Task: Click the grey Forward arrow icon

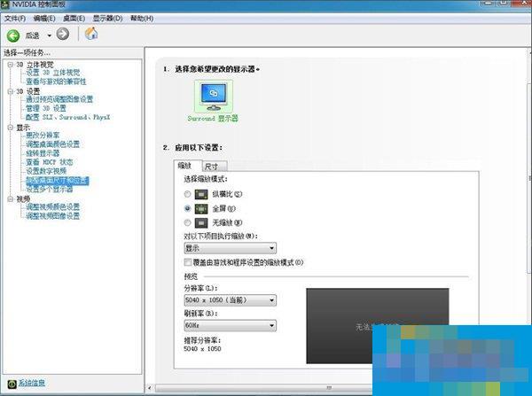Action: click(x=62, y=34)
